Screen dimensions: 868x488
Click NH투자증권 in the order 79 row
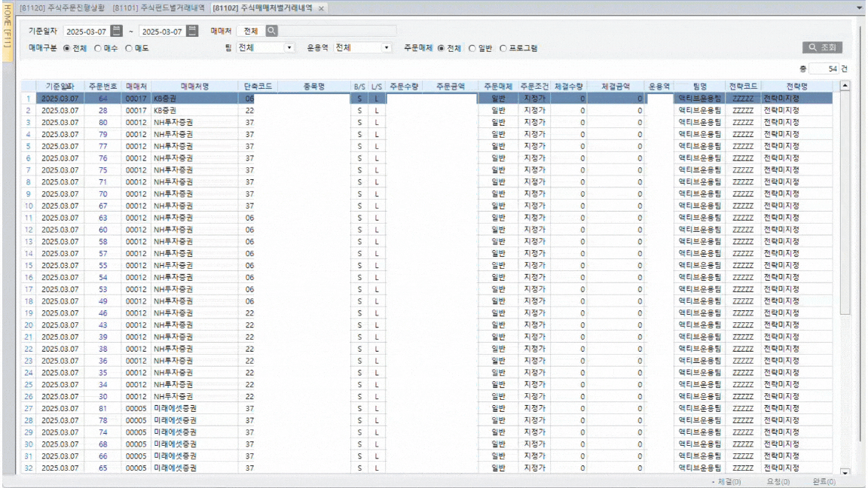pos(173,135)
